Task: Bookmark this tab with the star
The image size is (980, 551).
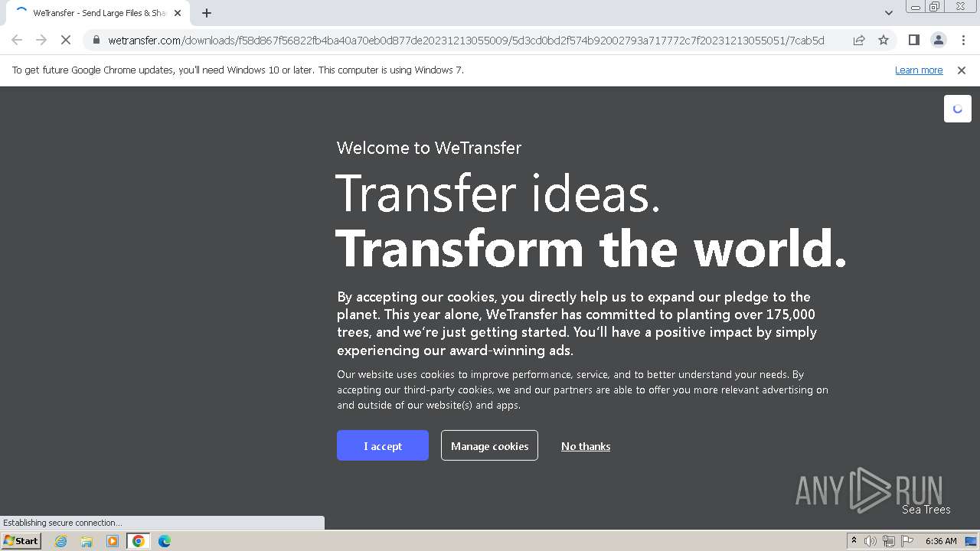Action: [884, 40]
